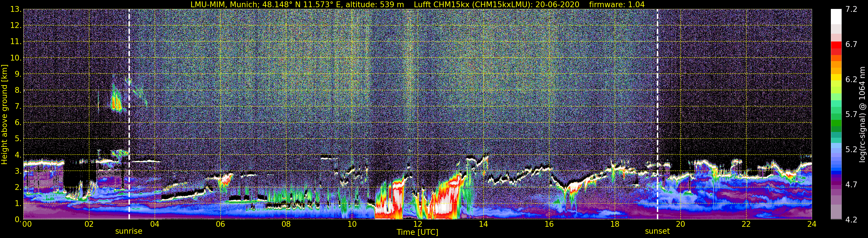Viewport: 868px width, 238px height.
Task: Click the 13. label on height axis
Action: click(x=16, y=9)
